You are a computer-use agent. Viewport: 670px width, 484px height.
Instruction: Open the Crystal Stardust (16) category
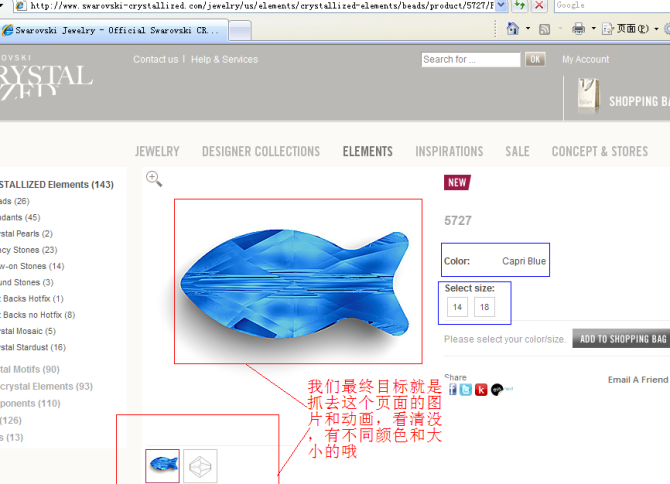tap(33, 347)
